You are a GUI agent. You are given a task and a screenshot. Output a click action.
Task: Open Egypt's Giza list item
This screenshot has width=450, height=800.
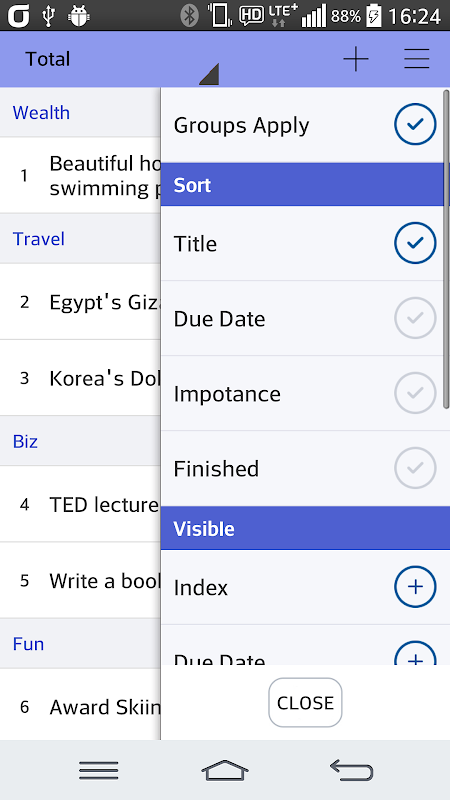[80, 302]
